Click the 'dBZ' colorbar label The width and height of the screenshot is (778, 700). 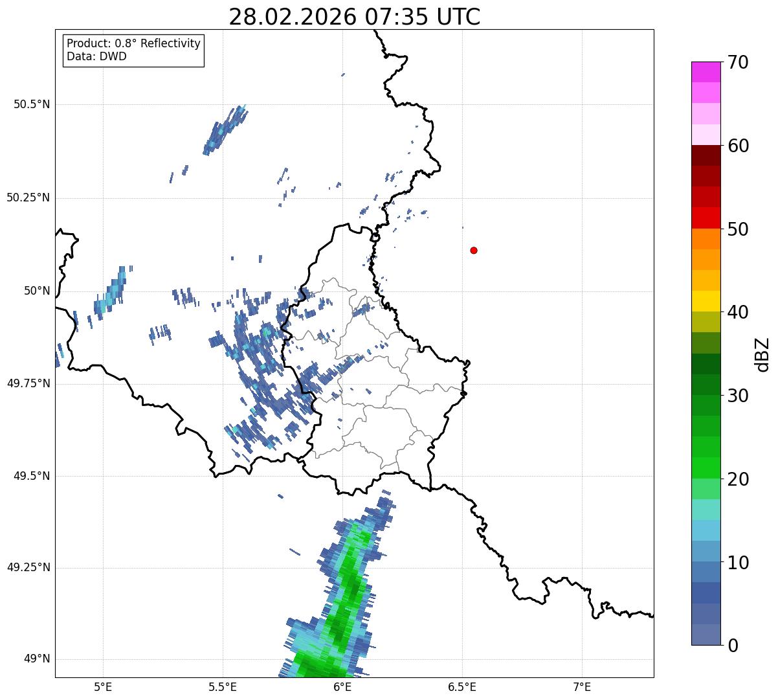tap(762, 354)
